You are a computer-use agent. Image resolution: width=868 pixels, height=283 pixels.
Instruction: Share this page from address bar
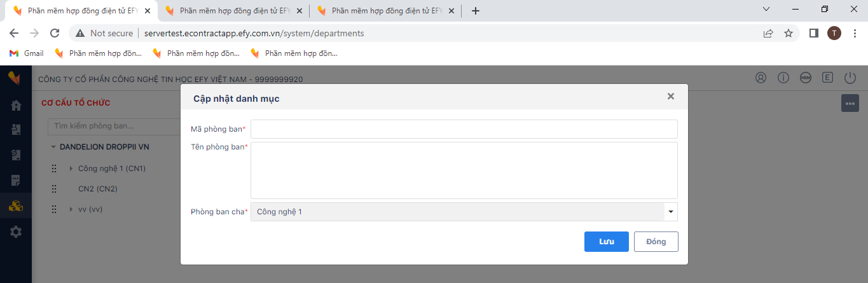(x=768, y=33)
